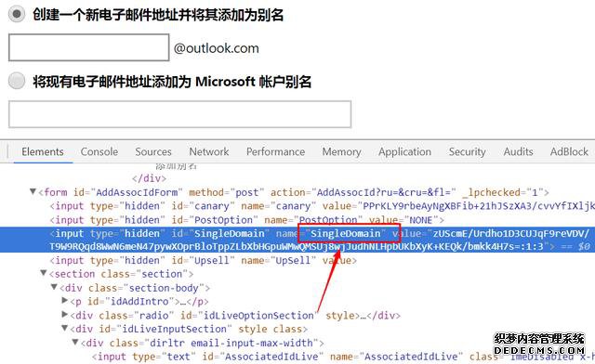
Task: Select the input id="AssociatedIdLive" line
Action: point(343,357)
